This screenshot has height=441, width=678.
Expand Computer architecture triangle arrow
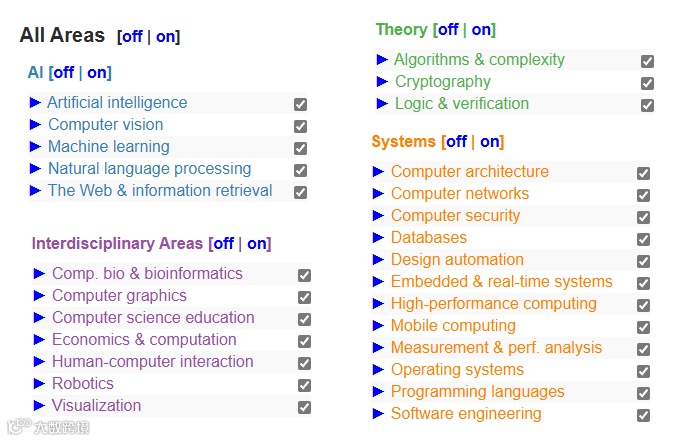tap(378, 172)
